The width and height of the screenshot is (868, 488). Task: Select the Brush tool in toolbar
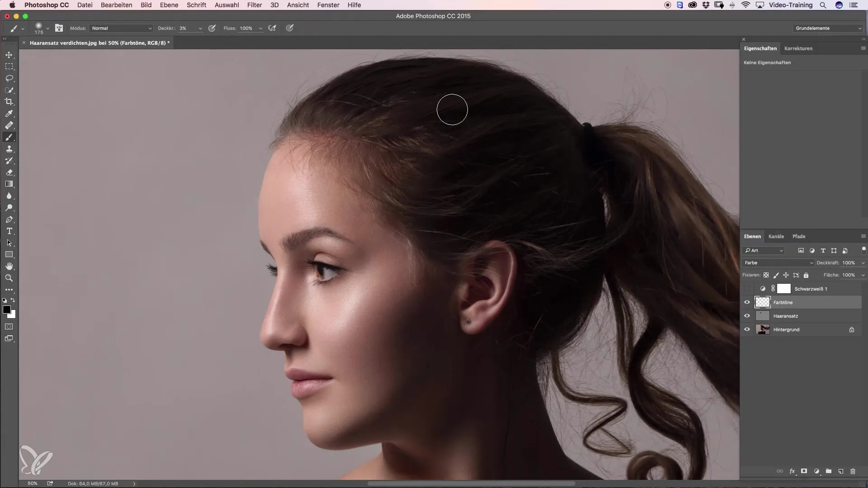9,137
